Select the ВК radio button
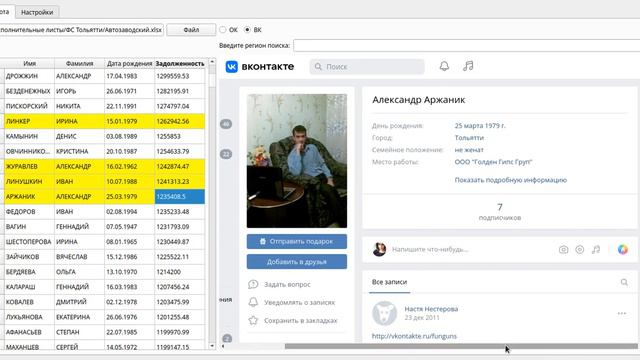 tap(247, 30)
